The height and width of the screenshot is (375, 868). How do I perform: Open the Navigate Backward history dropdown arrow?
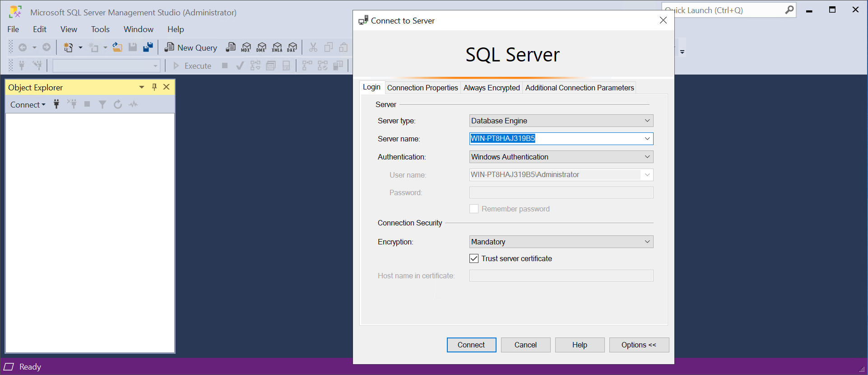[34, 47]
